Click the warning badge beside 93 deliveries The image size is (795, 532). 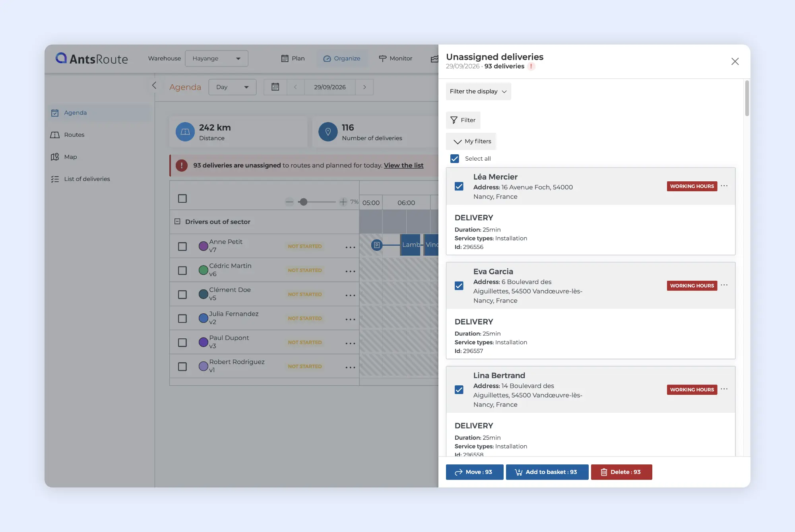click(x=531, y=66)
